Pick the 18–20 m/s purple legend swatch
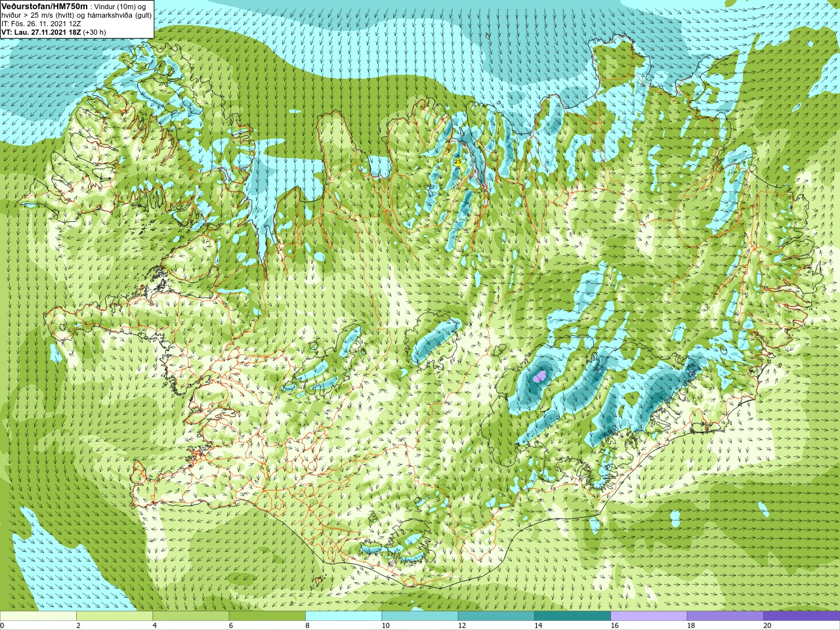The height and width of the screenshot is (630, 840). [725, 616]
